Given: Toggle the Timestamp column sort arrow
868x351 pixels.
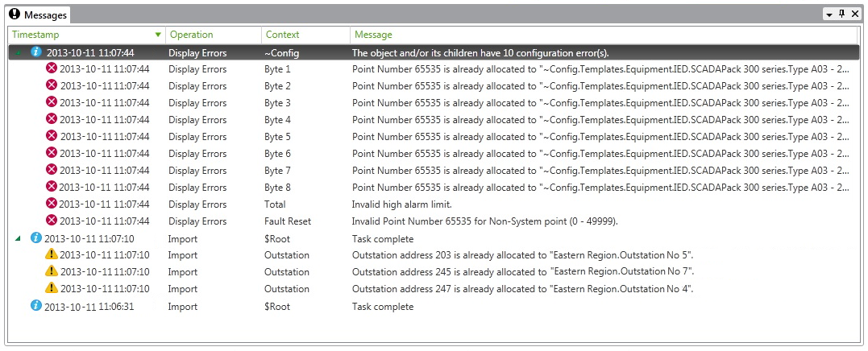Looking at the screenshot, I should point(157,35).
